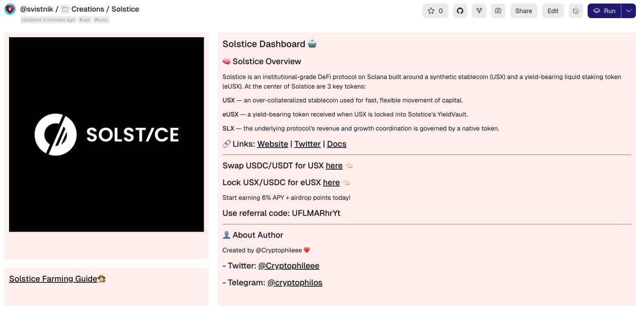Click the Solstice logo image
Screen dimensions: 644x313
106,134
